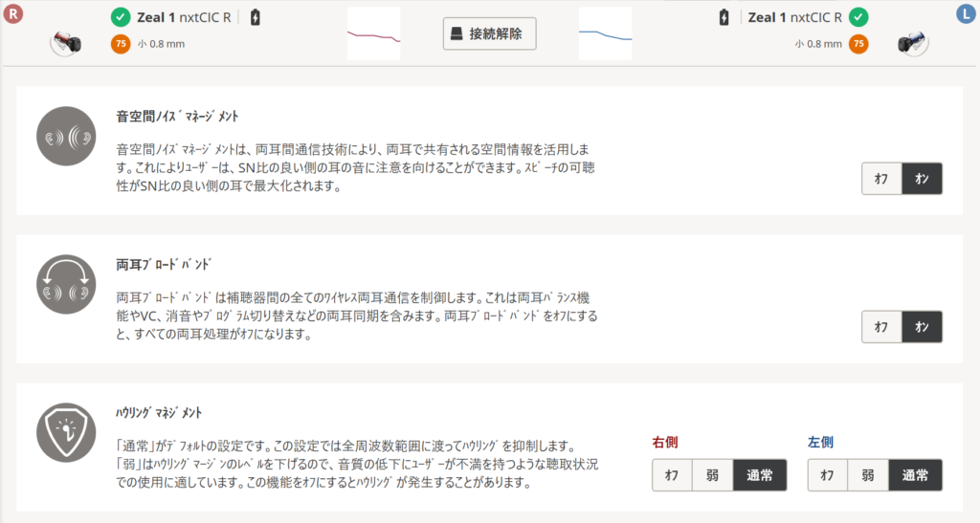
Task: Click the left device battery icon
Action: point(724,17)
